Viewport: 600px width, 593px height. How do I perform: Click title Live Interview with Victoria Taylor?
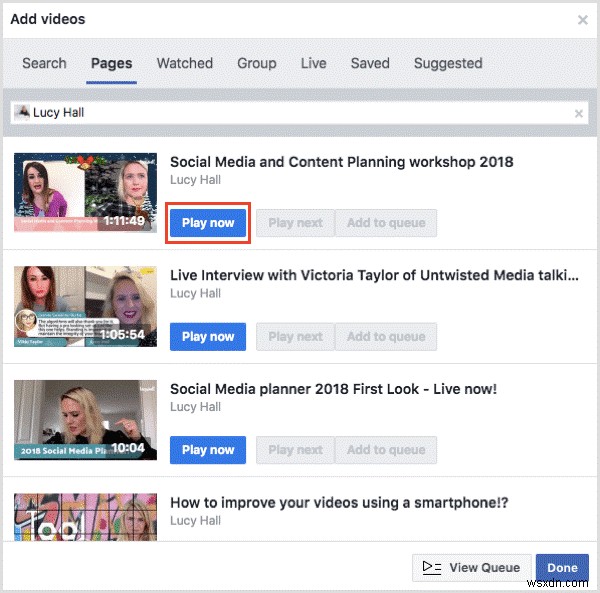tap(374, 275)
